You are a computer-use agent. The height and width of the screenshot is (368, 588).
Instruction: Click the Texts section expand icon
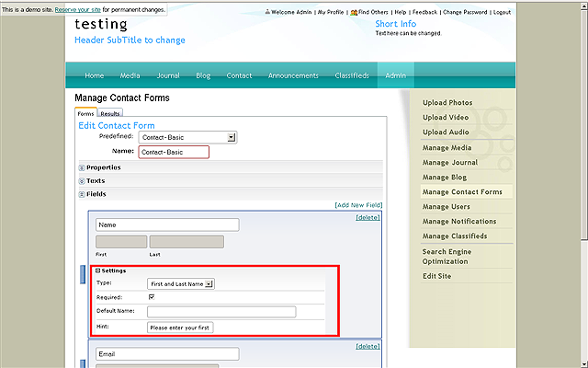coord(82,181)
